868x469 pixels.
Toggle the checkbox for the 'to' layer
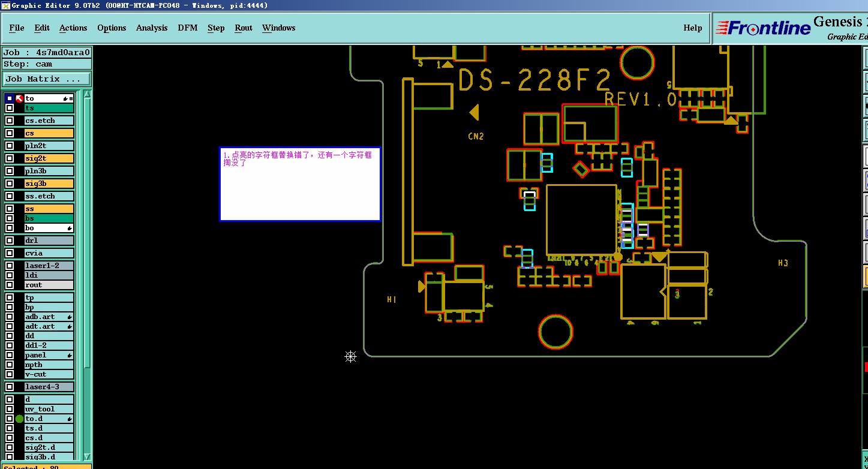click(x=10, y=98)
